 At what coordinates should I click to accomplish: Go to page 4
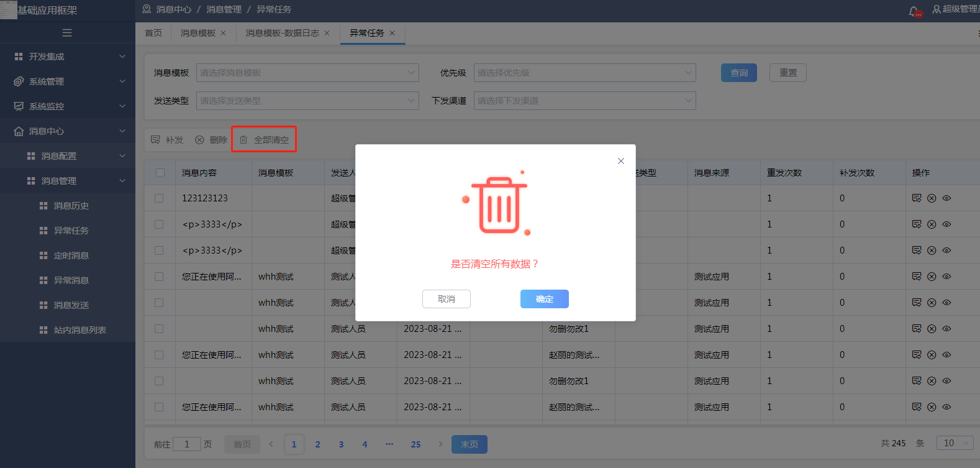(365, 444)
